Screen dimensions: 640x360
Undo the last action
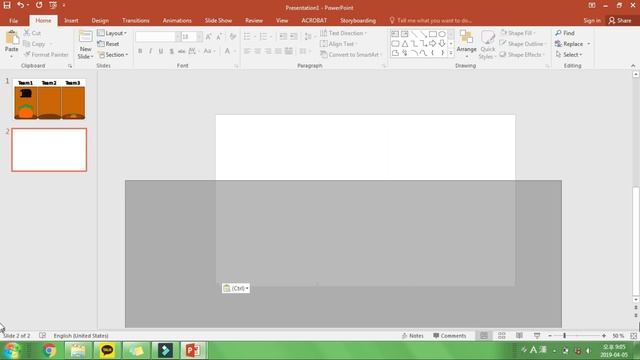(20, 5)
